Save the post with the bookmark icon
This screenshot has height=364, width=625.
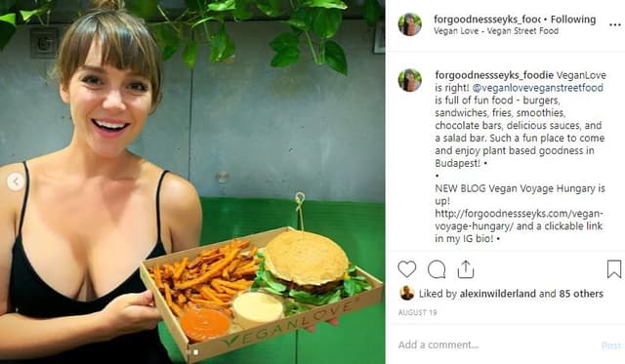click(x=614, y=269)
